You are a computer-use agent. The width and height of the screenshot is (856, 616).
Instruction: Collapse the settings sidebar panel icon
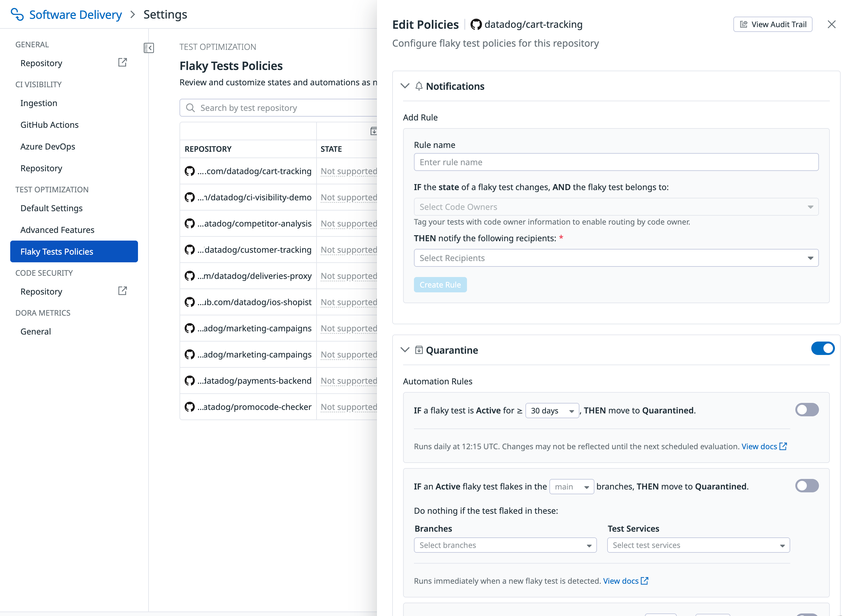pos(149,48)
